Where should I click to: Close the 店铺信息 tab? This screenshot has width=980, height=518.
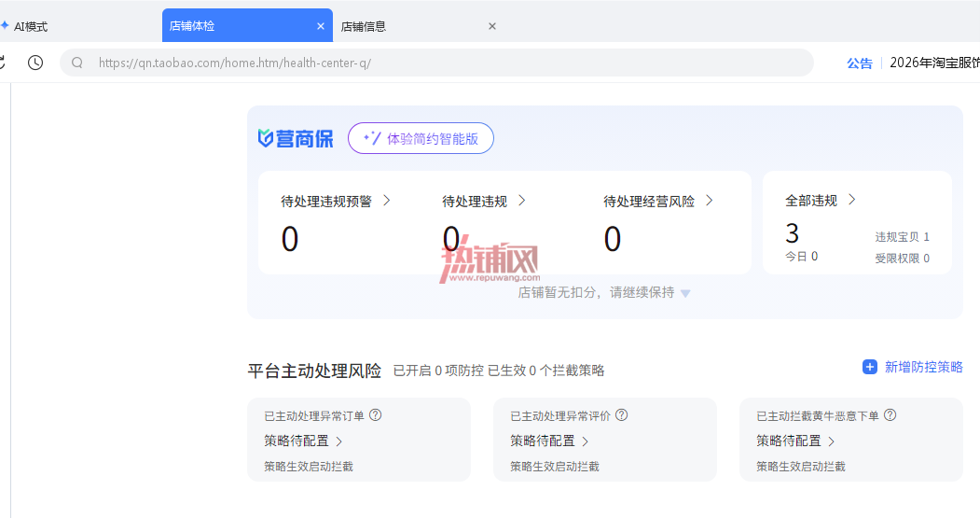tap(492, 26)
